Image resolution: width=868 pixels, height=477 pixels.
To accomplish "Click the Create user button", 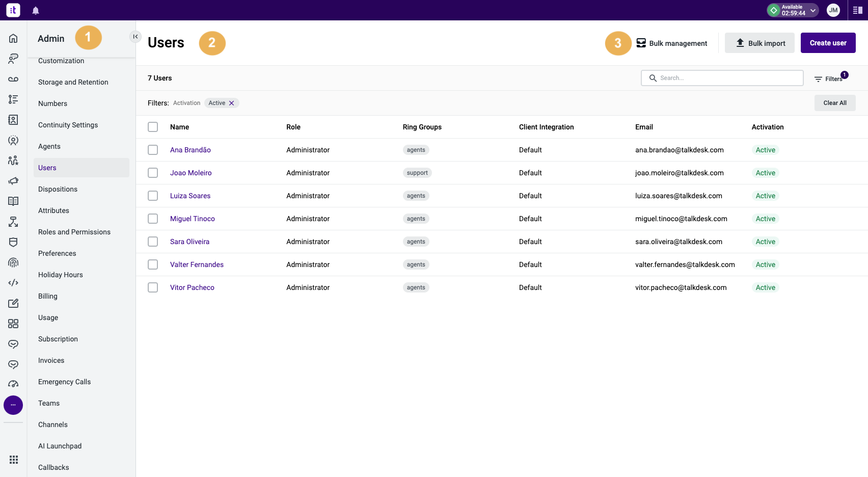I will [828, 43].
